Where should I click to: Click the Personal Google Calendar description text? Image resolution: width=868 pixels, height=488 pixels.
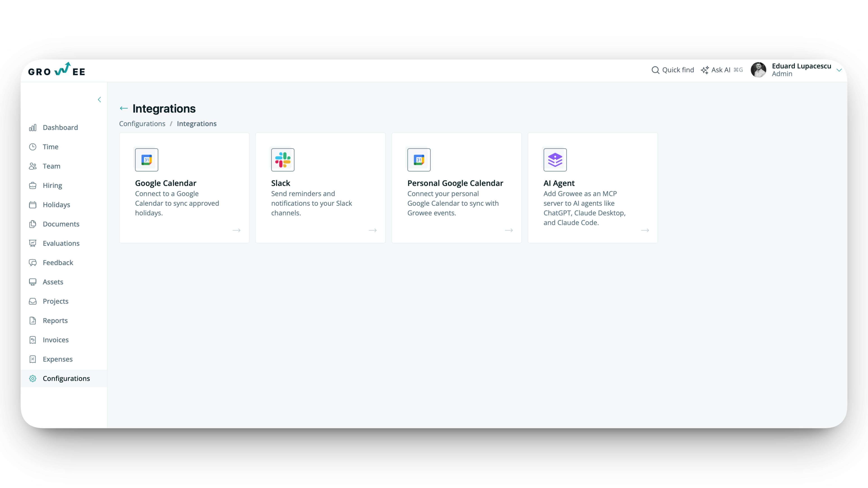453,203
